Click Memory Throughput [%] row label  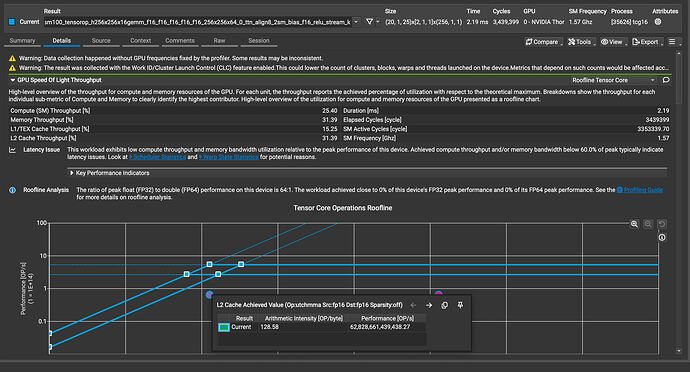[x=42, y=120]
